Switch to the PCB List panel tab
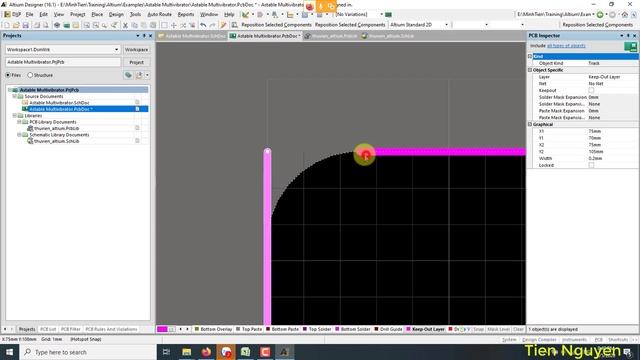This screenshot has height=360, width=640. pos(48,329)
